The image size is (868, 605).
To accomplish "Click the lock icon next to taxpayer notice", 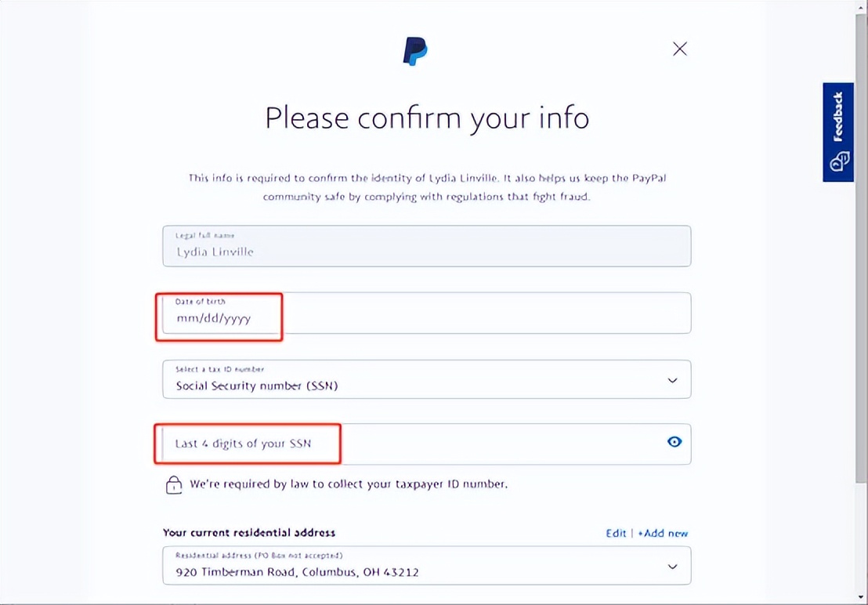I will pos(173,484).
